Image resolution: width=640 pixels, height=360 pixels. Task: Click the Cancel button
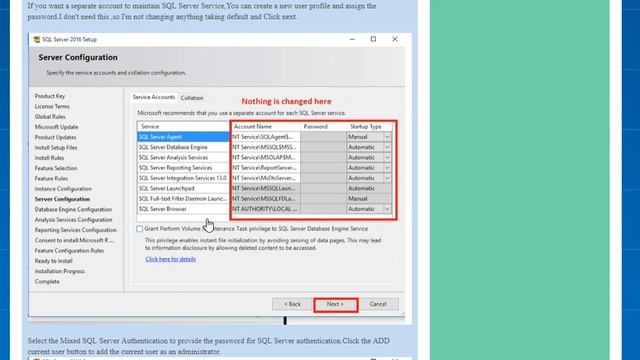click(x=378, y=304)
